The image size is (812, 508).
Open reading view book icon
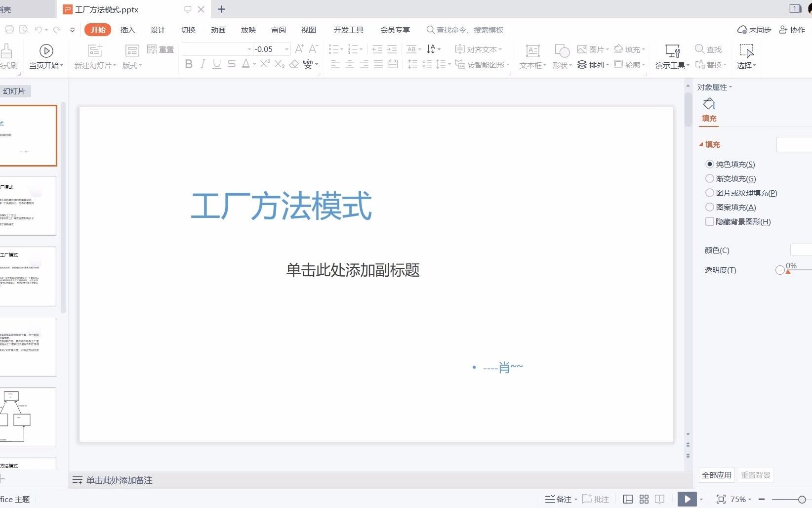(660, 499)
